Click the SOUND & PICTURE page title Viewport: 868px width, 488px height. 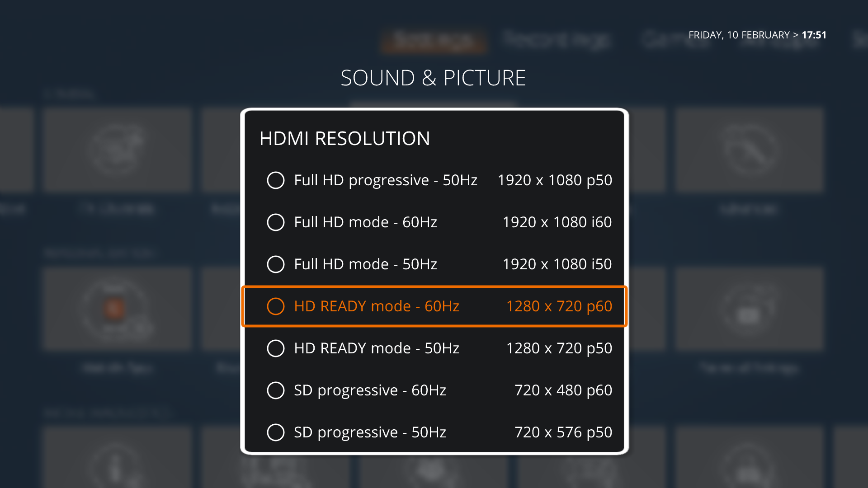point(433,78)
